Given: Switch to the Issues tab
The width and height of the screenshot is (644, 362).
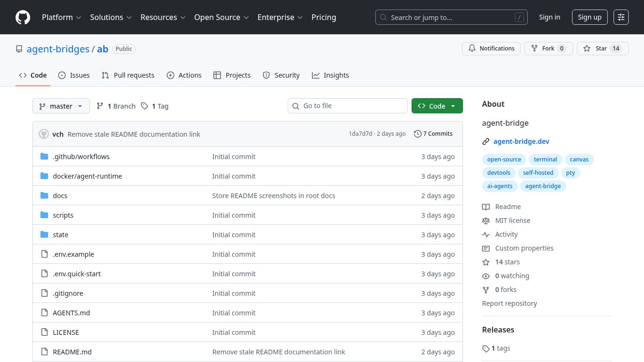Looking at the screenshot, I should coord(74,75).
